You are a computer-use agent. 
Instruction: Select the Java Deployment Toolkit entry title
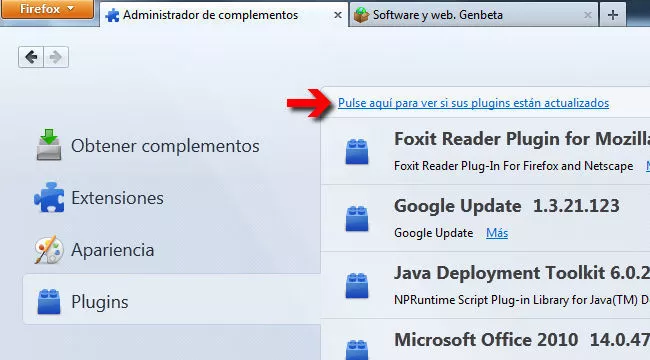(x=522, y=273)
